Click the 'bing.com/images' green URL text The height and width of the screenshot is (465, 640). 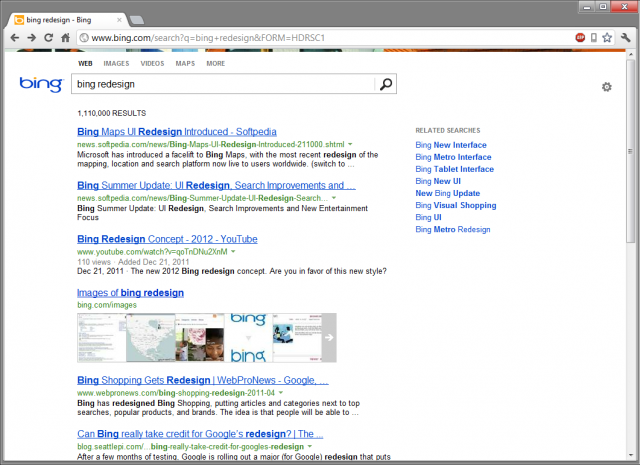pos(107,305)
